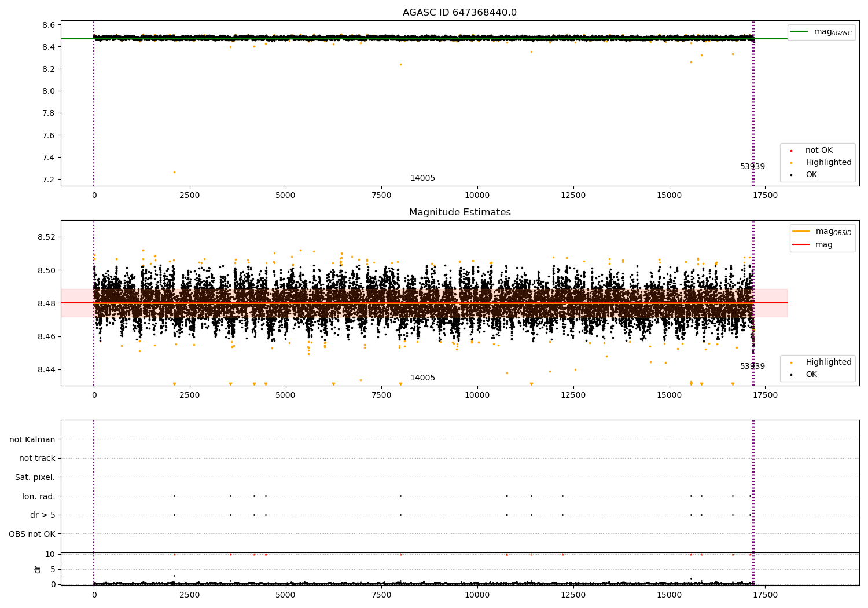Click the purple dotted vertical line at x=0 in top plot

point(94,103)
